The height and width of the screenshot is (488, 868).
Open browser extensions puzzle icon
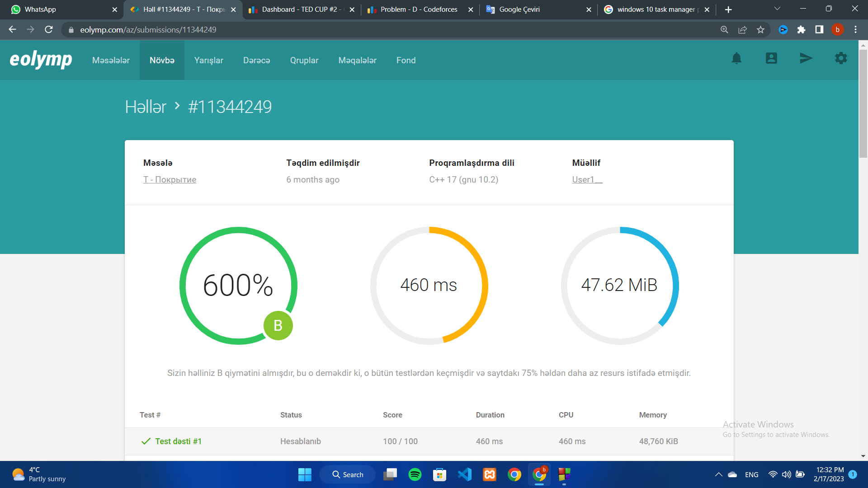coord(801,30)
